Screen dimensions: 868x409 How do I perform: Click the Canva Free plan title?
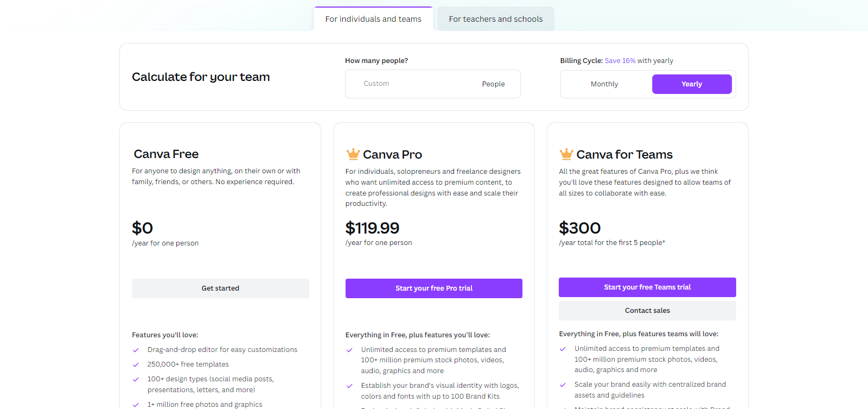(x=166, y=154)
